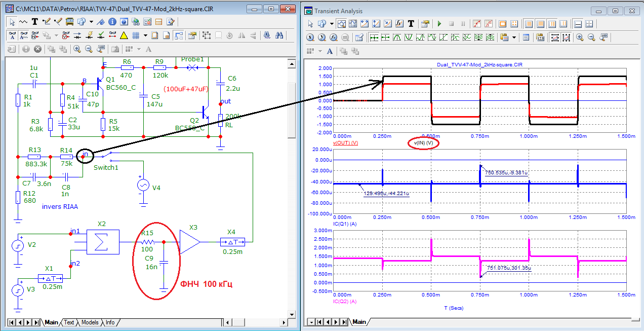This screenshot has height=331, width=644.
Task: Click the Peak cursor function icon
Action: coord(397,38)
